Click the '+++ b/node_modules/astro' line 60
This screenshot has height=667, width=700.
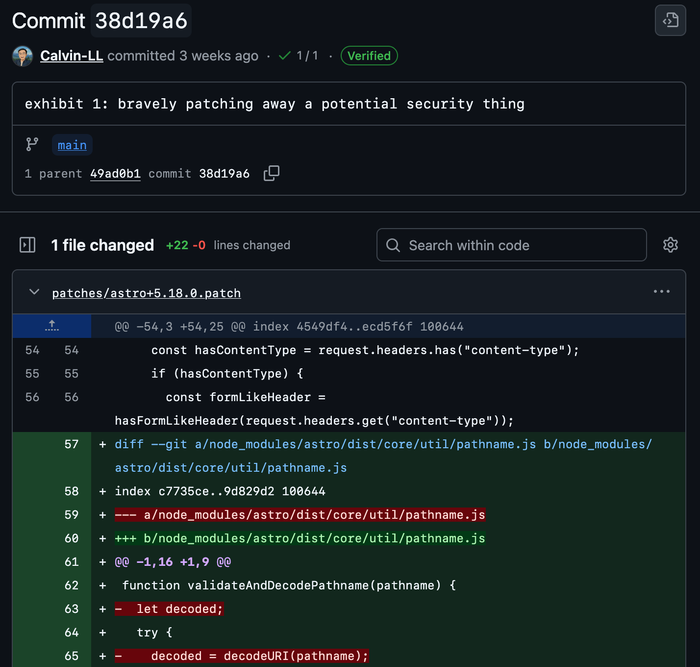pos(300,538)
